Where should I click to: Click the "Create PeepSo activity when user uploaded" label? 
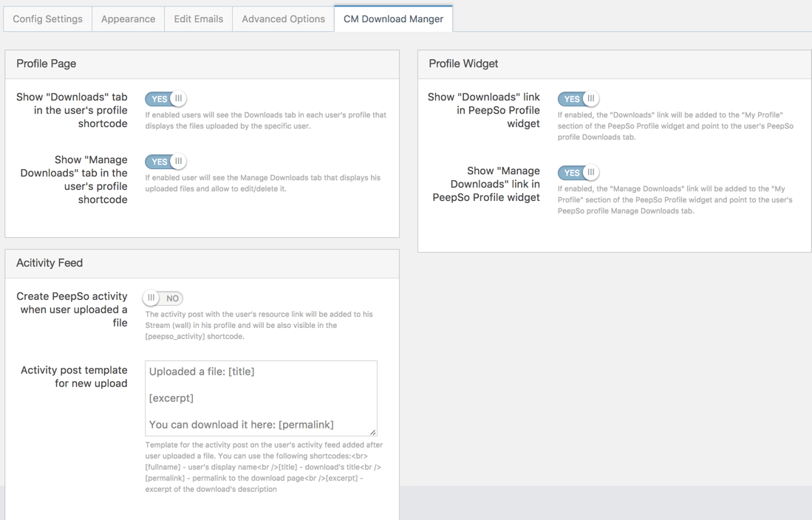pos(72,309)
